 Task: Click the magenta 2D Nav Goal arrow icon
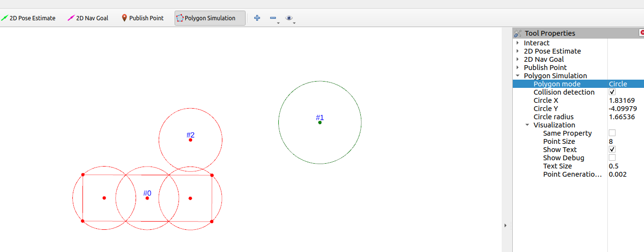[71, 18]
